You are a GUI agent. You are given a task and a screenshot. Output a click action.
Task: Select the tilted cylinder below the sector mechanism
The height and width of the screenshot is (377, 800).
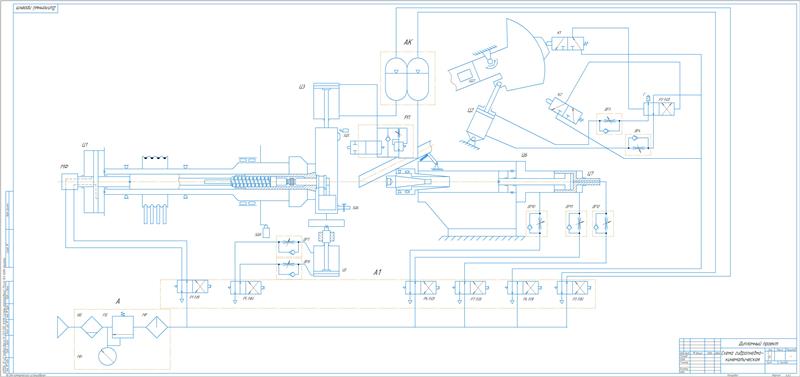tap(482, 119)
